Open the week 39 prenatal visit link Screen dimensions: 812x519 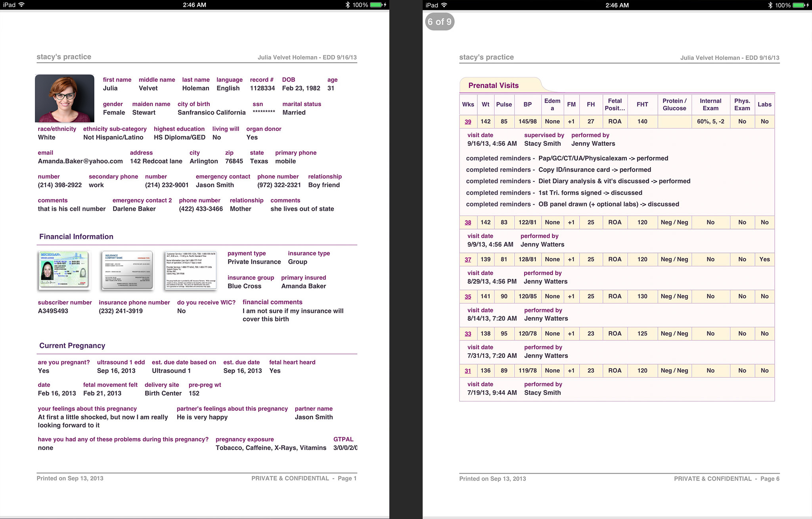(x=468, y=122)
